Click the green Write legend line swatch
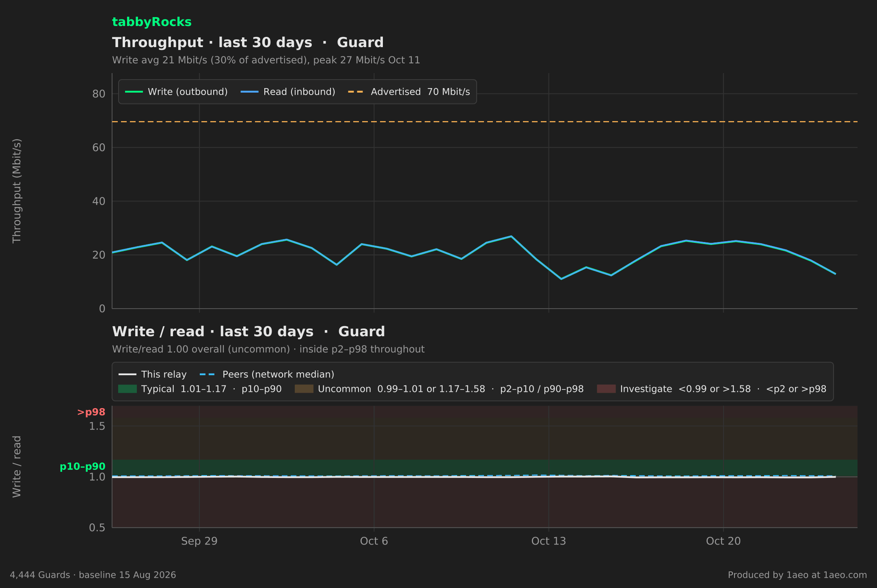Screen dimensions: 877x588 click(134, 92)
